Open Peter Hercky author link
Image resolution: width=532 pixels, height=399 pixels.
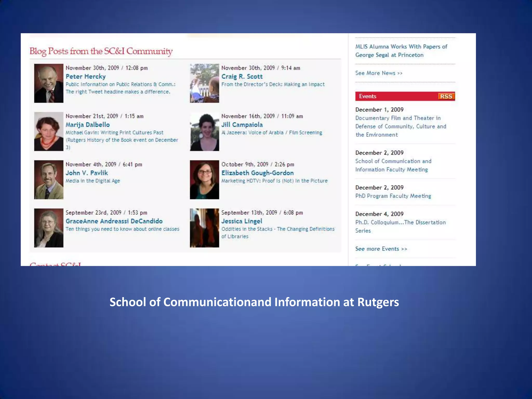(86, 77)
